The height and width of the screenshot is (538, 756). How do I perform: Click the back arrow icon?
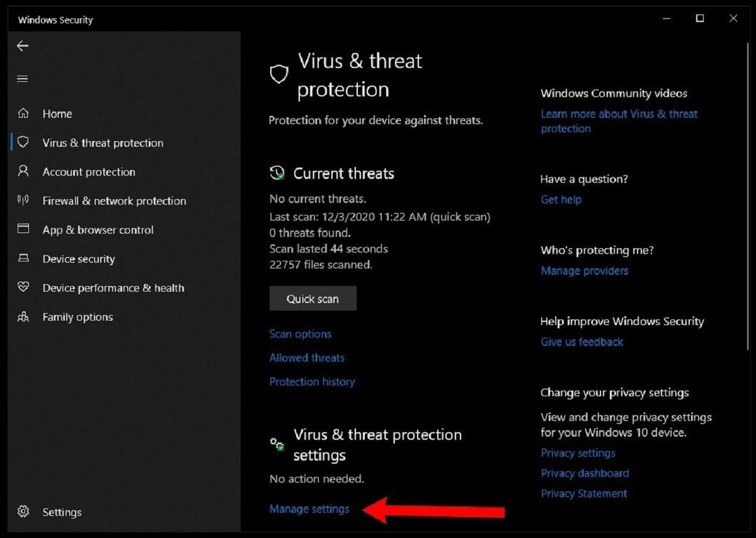[23, 46]
